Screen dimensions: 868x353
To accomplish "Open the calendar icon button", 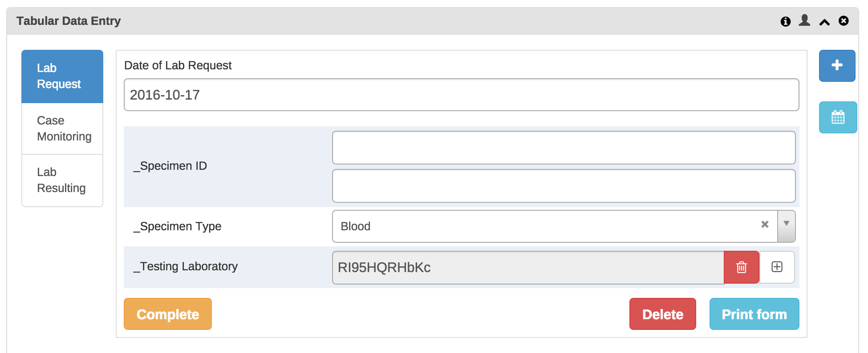I will 838,117.
